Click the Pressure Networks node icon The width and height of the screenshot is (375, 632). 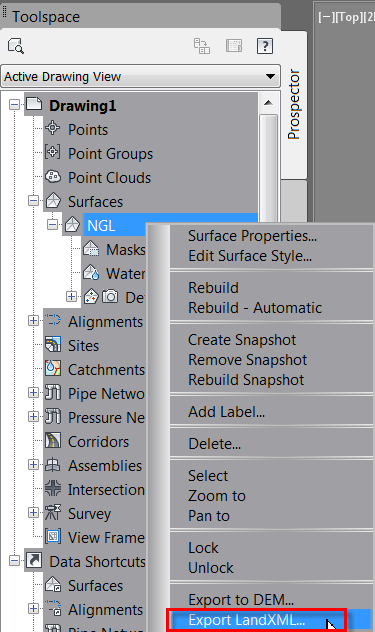(x=53, y=416)
